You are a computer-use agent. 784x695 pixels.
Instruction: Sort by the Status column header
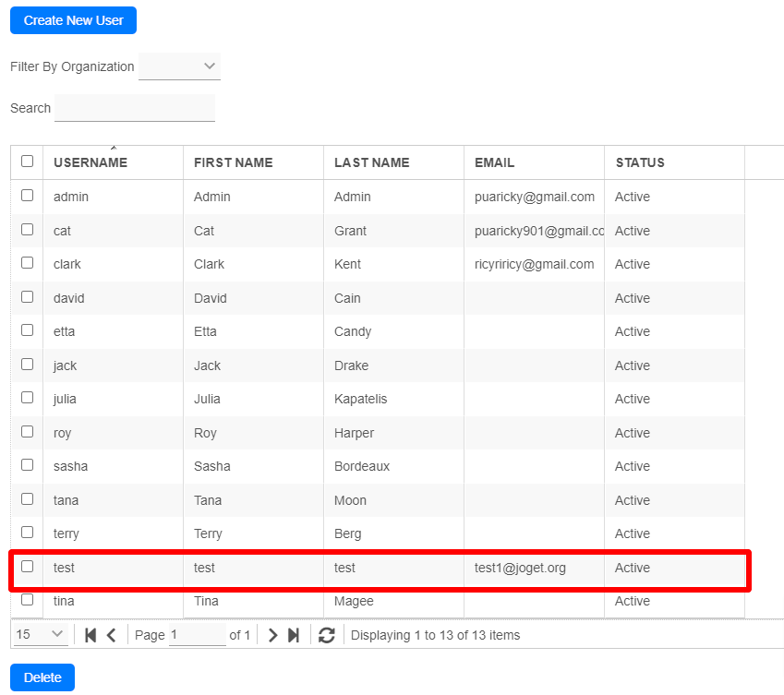pos(640,162)
